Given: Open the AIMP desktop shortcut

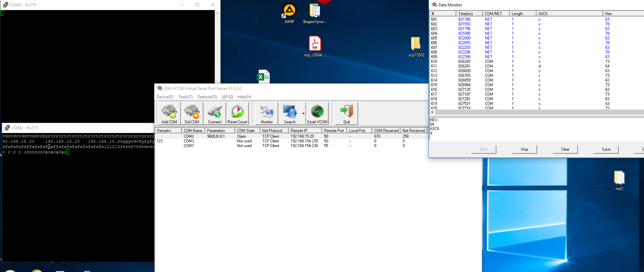Looking at the screenshot, I should (289, 14).
